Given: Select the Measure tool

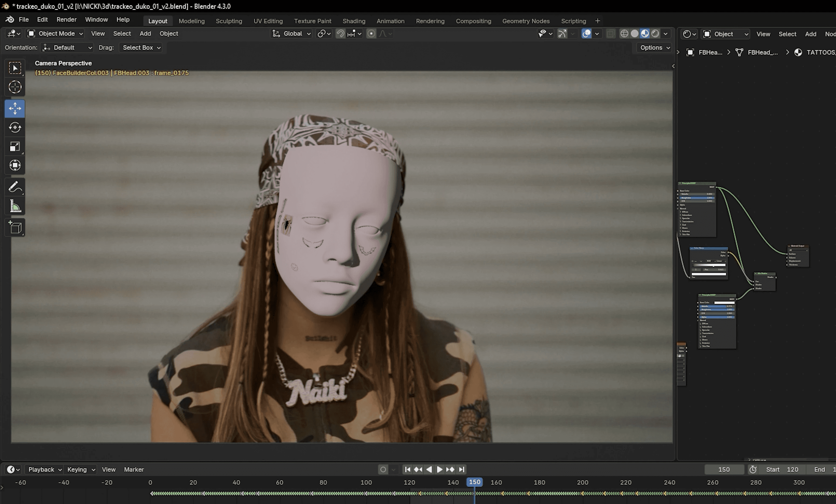Looking at the screenshot, I should [15, 206].
